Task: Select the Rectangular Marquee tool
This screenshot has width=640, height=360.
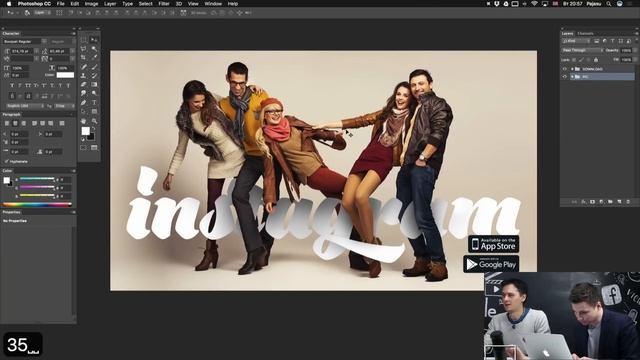Action: click(83, 39)
